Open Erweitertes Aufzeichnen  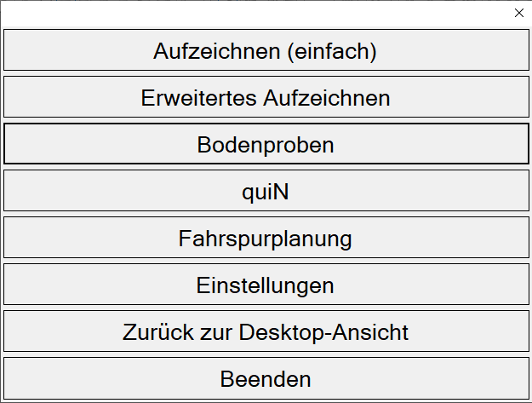pyautogui.click(x=266, y=97)
